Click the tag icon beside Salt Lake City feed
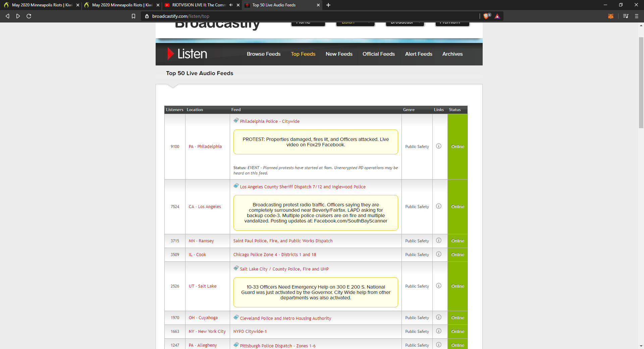The height and width of the screenshot is (349, 644). click(x=236, y=268)
